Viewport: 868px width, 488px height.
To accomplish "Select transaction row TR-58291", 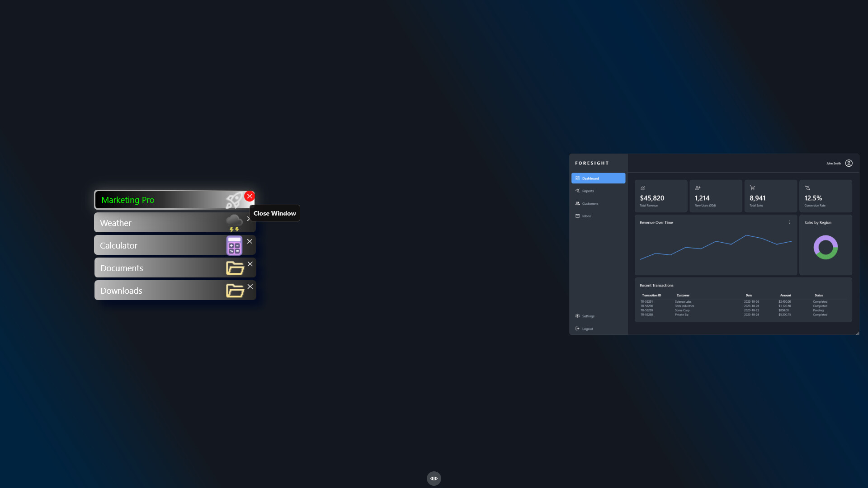I will pyautogui.click(x=701, y=301).
